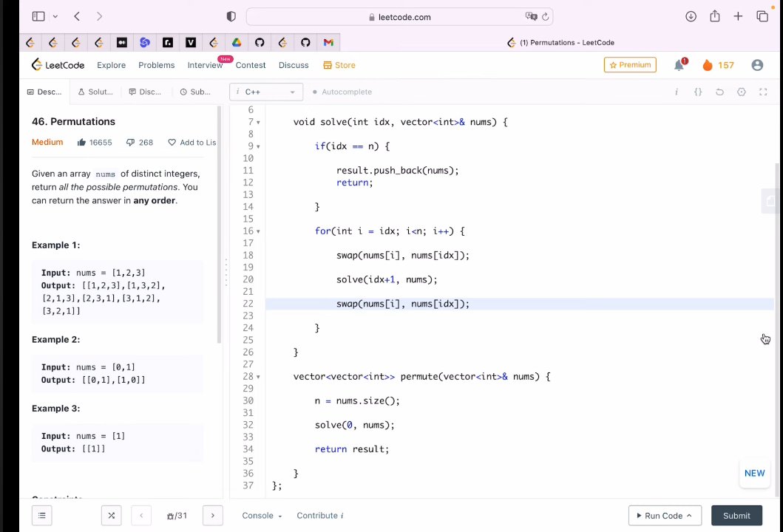The image size is (783, 532).
Task: Open the Interview menu
Action: coord(206,65)
